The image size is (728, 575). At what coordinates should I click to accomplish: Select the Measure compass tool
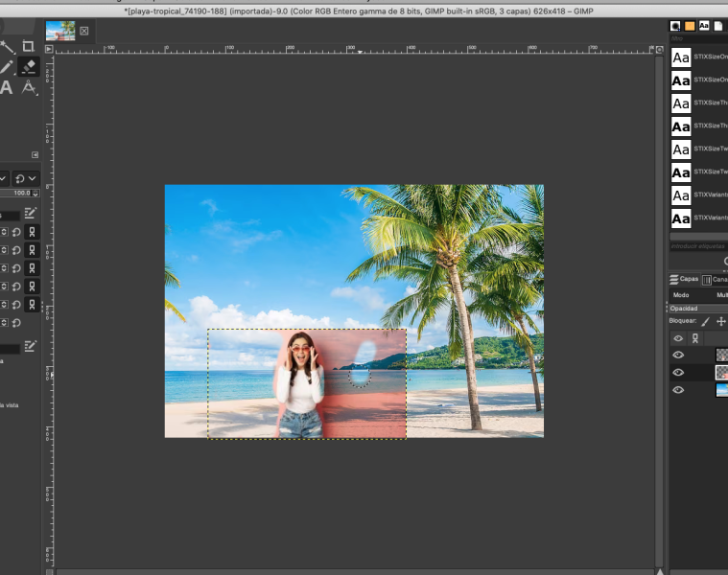(x=28, y=88)
